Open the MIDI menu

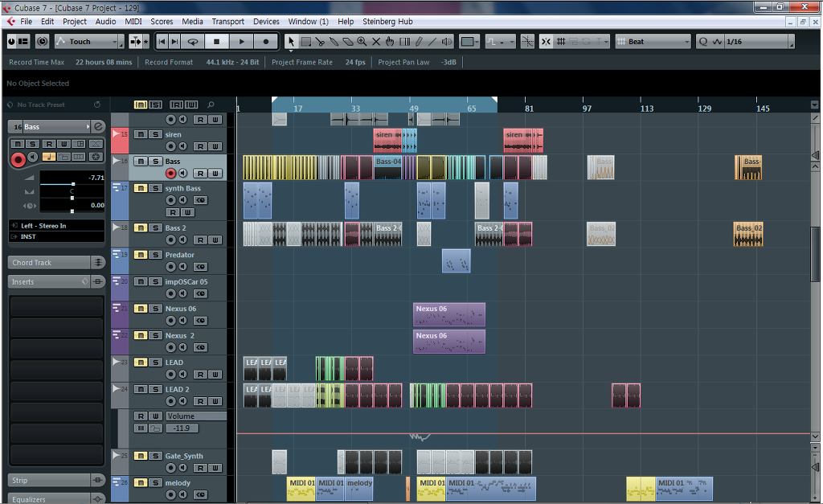[x=133, y=22]
